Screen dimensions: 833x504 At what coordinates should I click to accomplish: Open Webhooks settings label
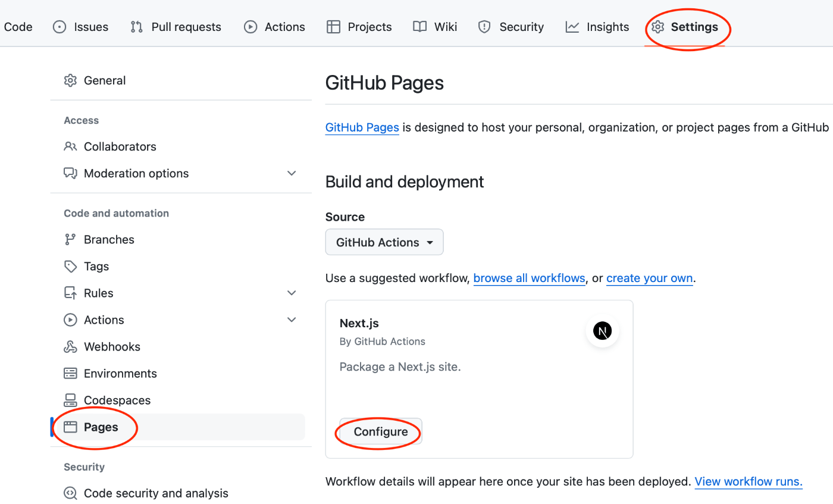point(112,346)
